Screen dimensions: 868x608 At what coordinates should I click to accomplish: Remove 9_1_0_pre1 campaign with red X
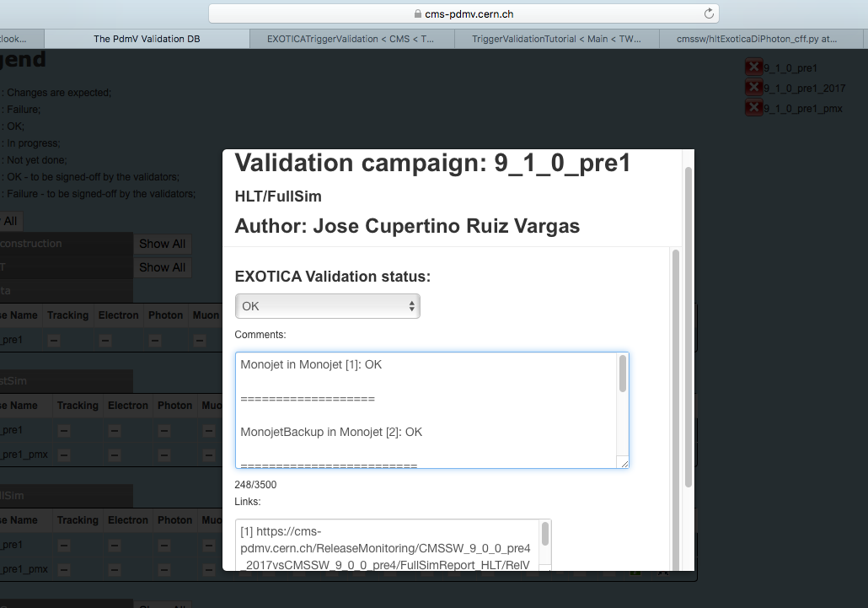pyautogui.click(x=753, y=67)
